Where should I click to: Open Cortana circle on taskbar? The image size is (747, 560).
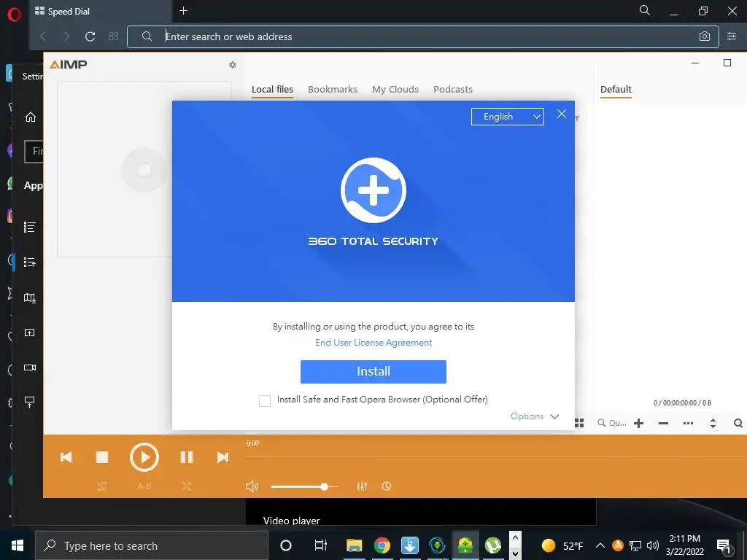click(x=286, y=545)
